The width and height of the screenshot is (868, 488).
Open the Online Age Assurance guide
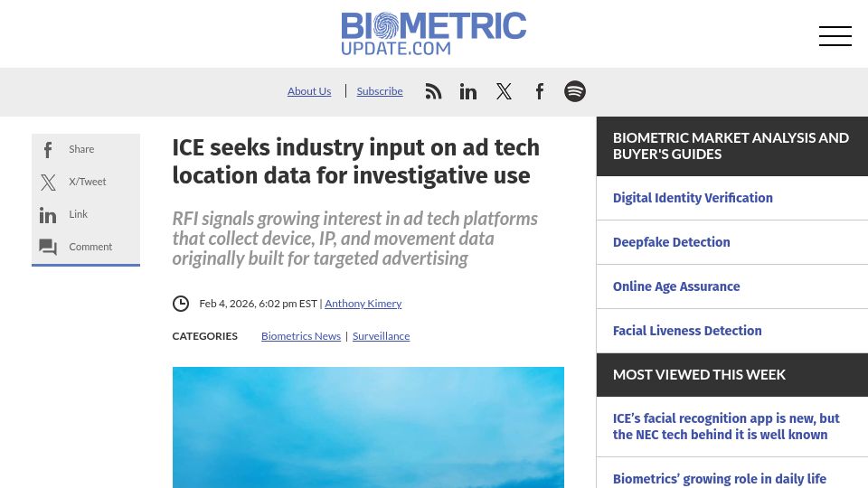click(676, 286)
